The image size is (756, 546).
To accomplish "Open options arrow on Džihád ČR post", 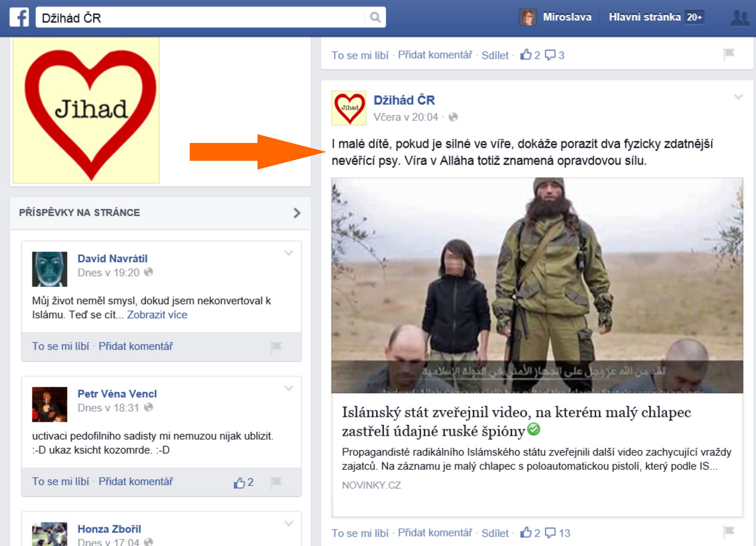I will (x=738, y=97).
